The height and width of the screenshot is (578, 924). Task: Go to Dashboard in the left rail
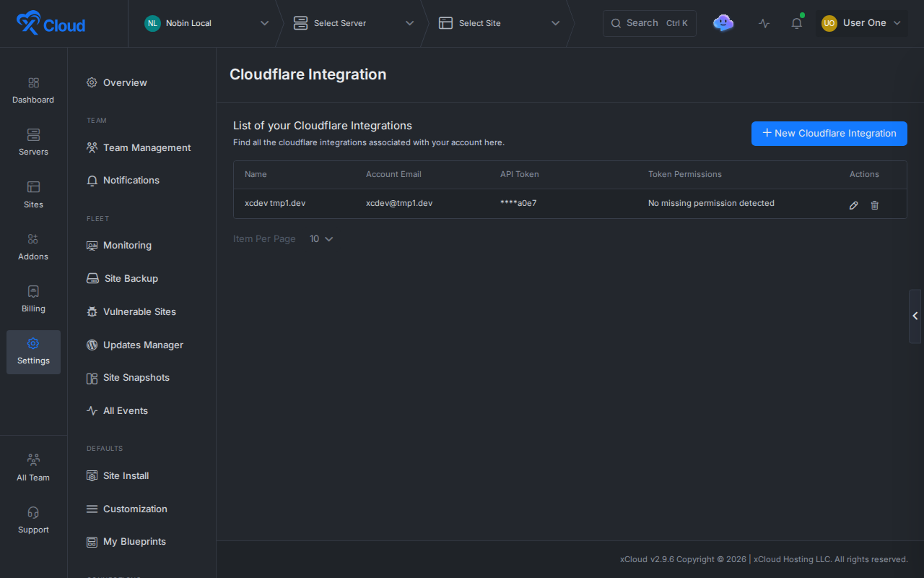pyautogui.click(x=33, y=91)
